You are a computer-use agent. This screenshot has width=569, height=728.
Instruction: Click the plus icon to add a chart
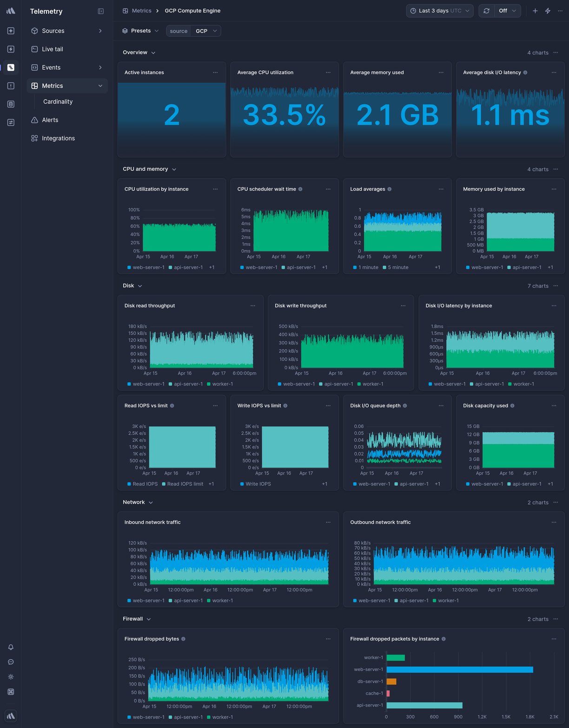pyautogui.click(x=535, y=10)
